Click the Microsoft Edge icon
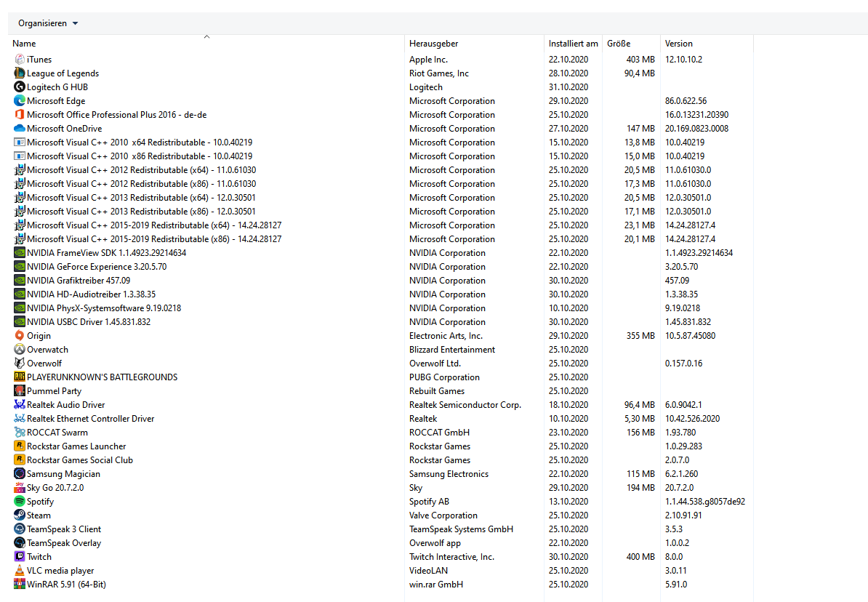The width and height of the screenshot is (868, 602). point(20,101)
